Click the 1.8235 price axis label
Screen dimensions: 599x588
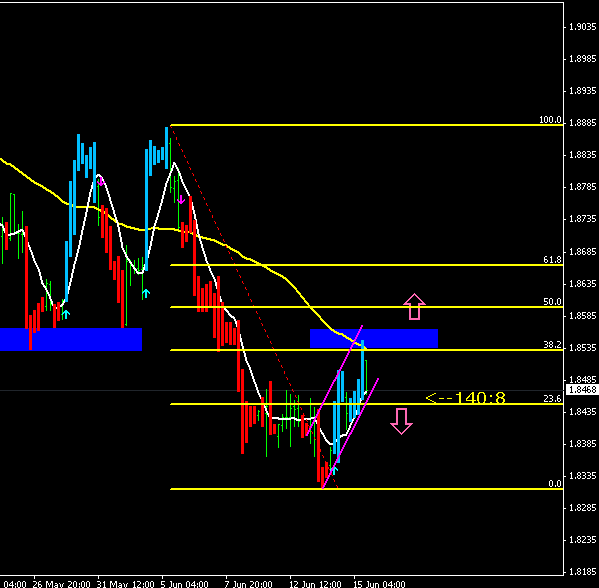tap(583, 540)
